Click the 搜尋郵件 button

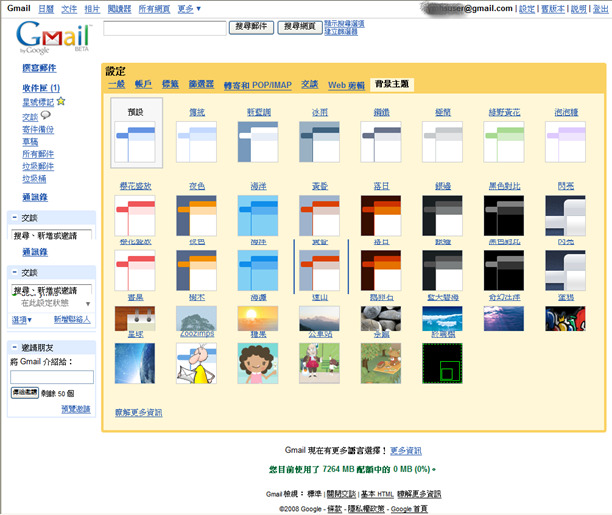(251, 27)
